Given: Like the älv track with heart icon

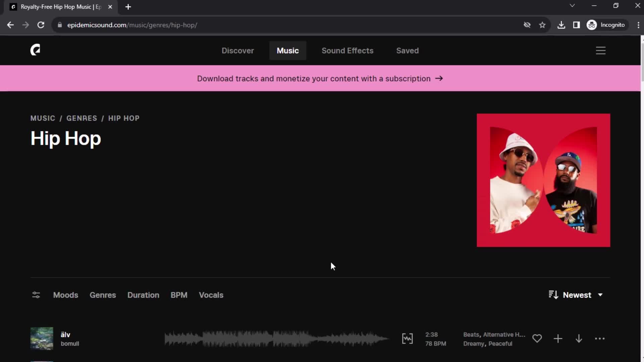Looking at the screenshot, I should [x=537, y=339].
